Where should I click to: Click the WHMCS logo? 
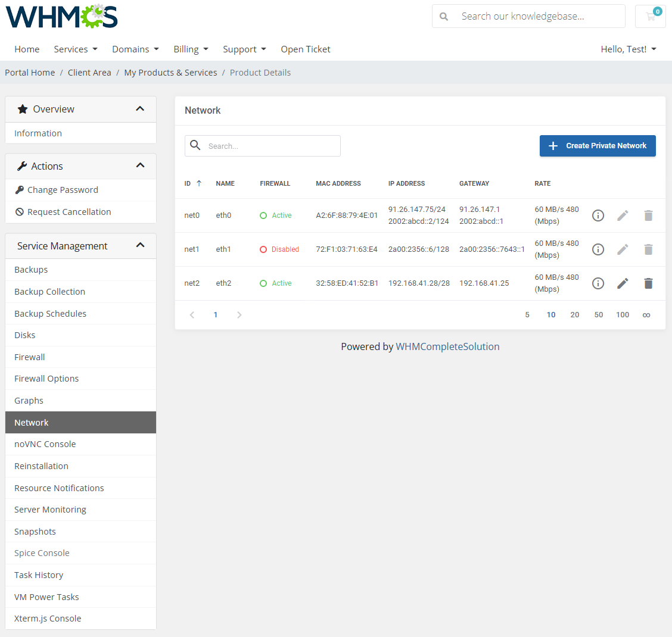coord(61,17)
